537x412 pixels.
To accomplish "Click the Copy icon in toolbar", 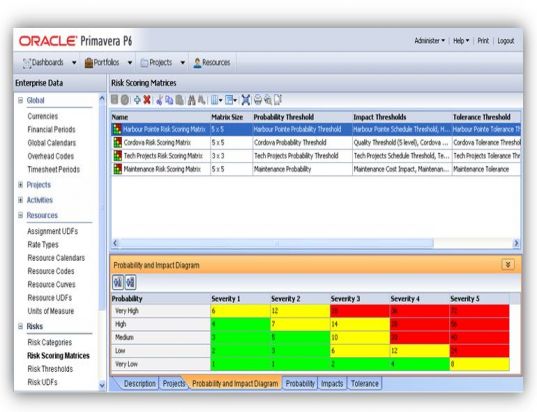I will coord(169,100).
